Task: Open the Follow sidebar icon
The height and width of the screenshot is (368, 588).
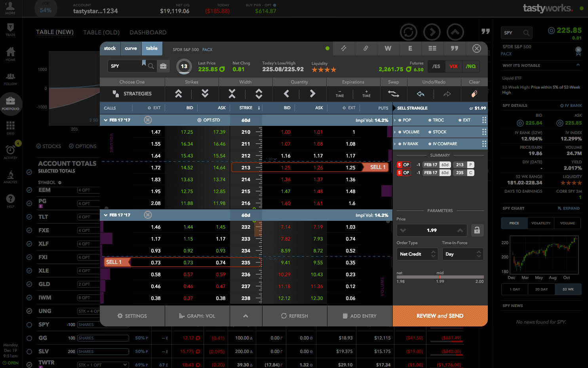Action: point(10,79)
